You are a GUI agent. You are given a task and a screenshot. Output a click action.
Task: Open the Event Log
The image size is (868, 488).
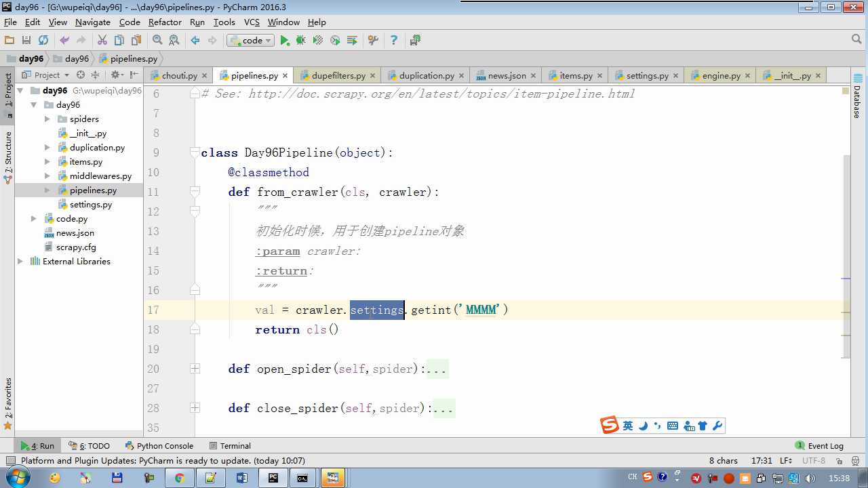pyautogui.click(x=820, y=446)
